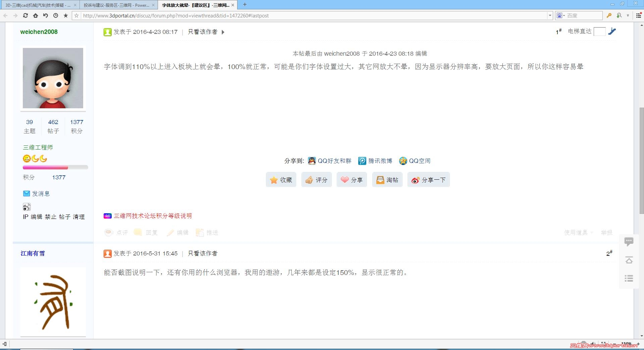
Task: Select the 字体放大就晕 tab
Action: tap(195, 5)
